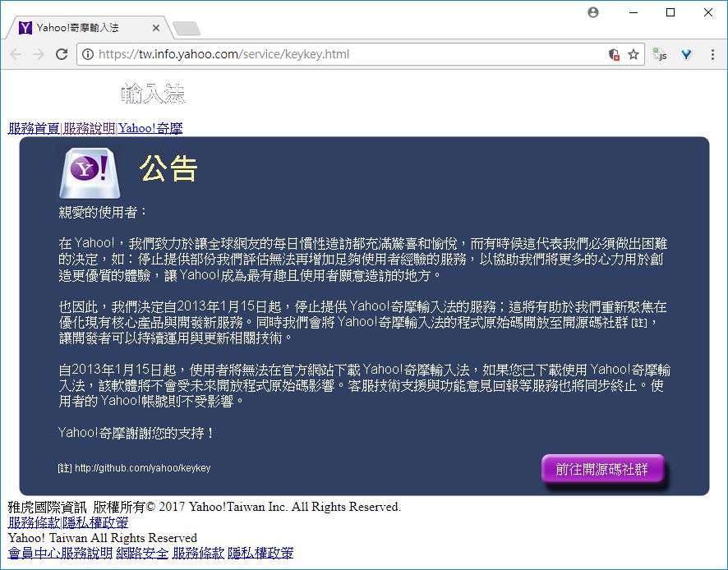Viewport: 728px width, 570px height.
Task: Bookmark this page with the star icon
Action: (x=634, y=54)
